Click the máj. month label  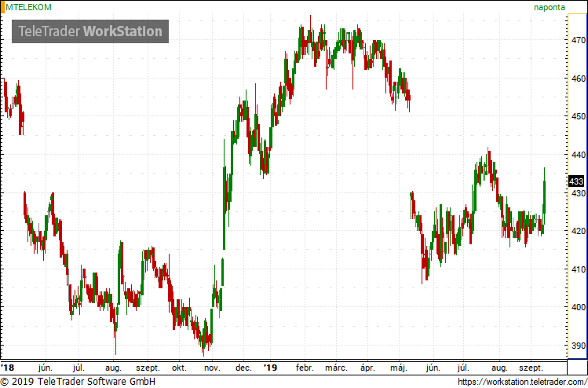[x=399, y=368]
